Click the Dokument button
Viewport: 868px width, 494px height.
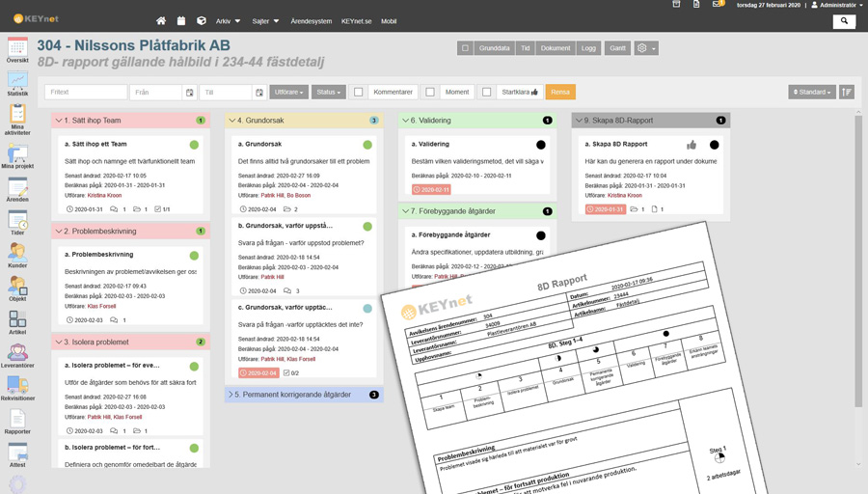coord(556,48)
